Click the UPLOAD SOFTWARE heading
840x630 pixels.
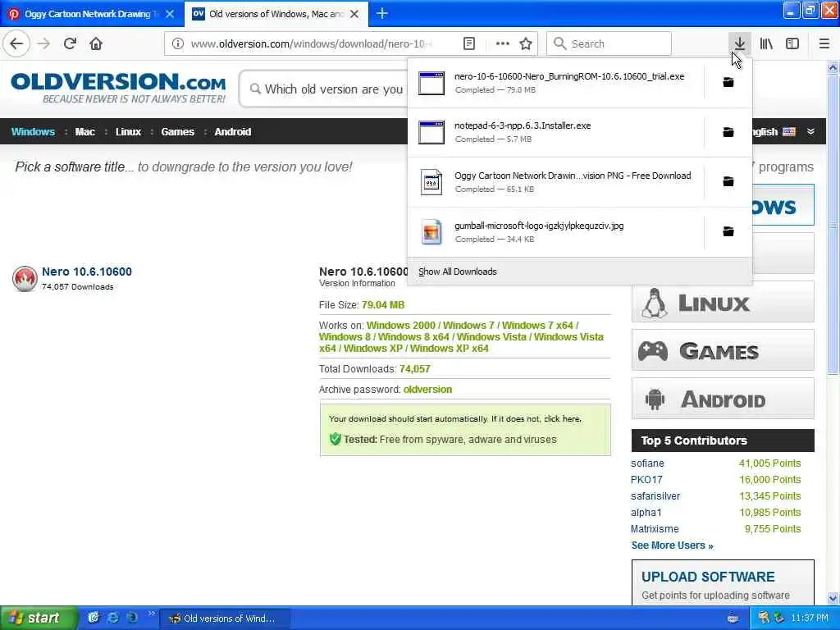pyautogui.click(x=708, y=577)
